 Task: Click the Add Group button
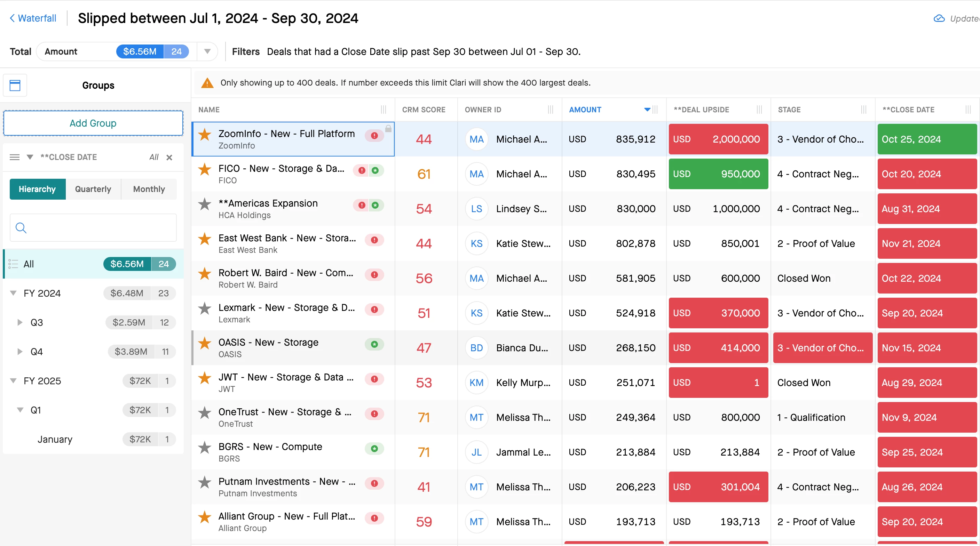pyautogui.click(x=93, y=123)
